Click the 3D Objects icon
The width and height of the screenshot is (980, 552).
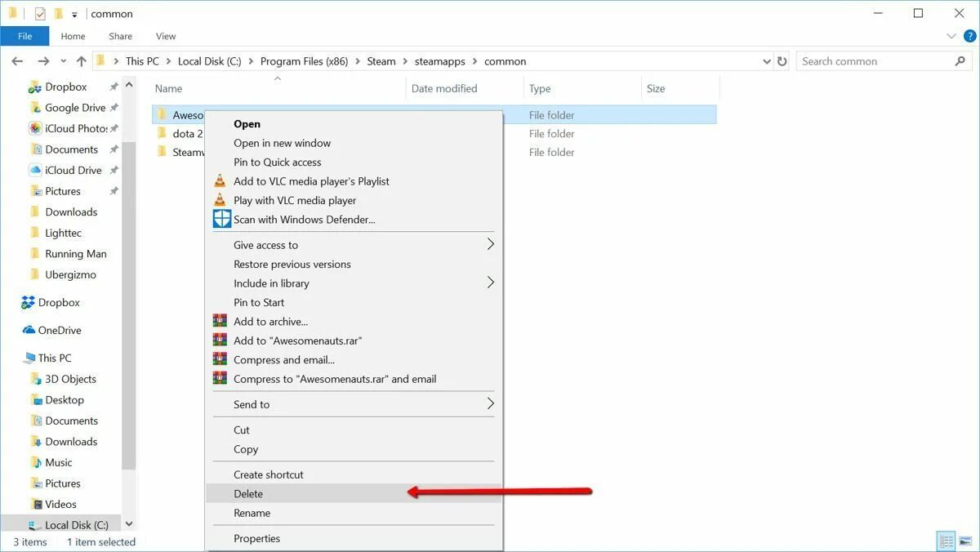(35, 379)
